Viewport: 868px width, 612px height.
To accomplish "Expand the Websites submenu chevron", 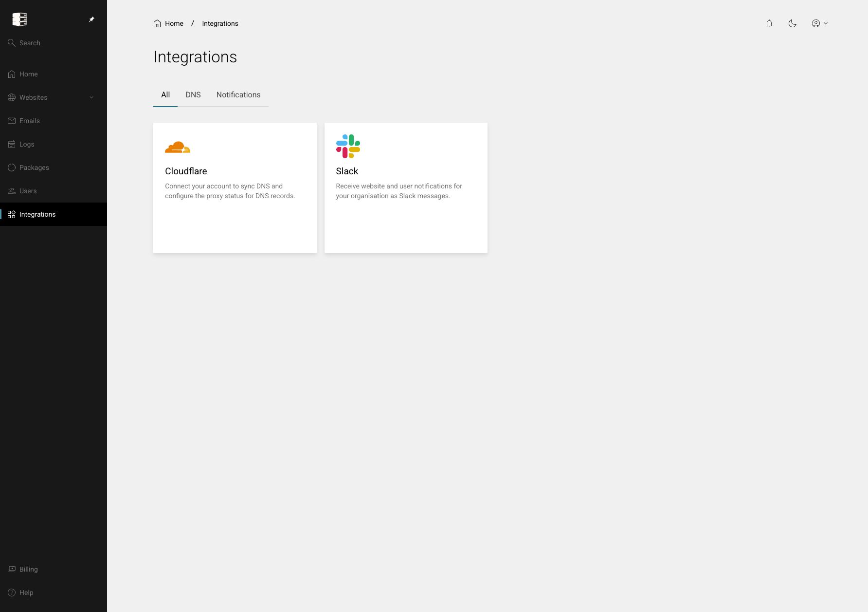I will 91,97.
